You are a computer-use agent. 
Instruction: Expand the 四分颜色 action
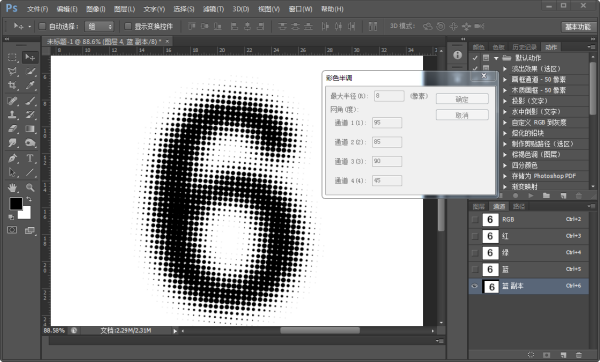point(505,165)
